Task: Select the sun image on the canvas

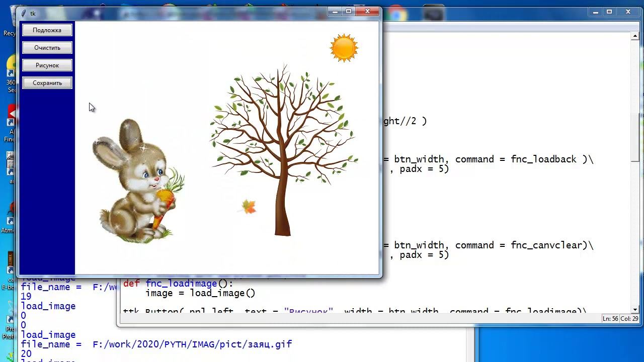Action: tap(344, 48)
